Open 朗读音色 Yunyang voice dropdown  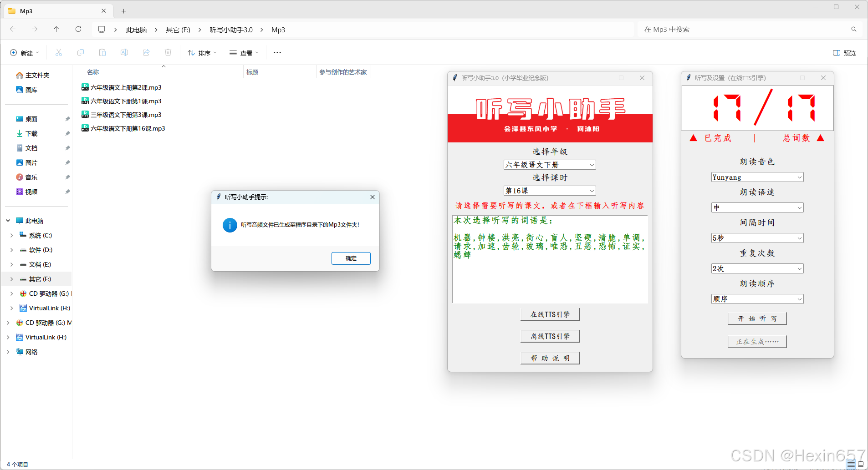(757, 177)
